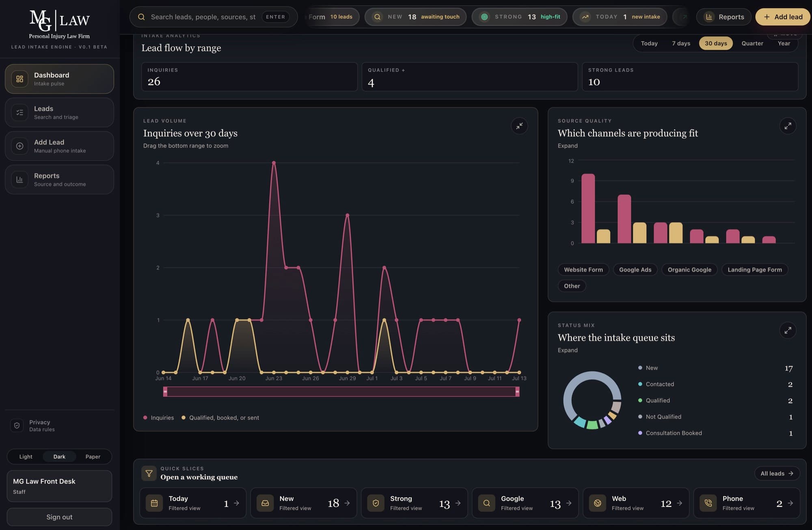Click the target icon in STRONG pill
This screenshot has width=812, height=530.
(484, 17)
